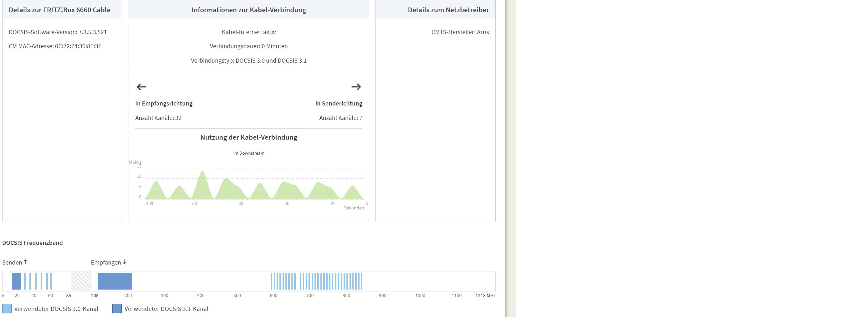868x324 pixels.
Task: Click the vertical scrollbar on the right edge
Action: (510, 158)
